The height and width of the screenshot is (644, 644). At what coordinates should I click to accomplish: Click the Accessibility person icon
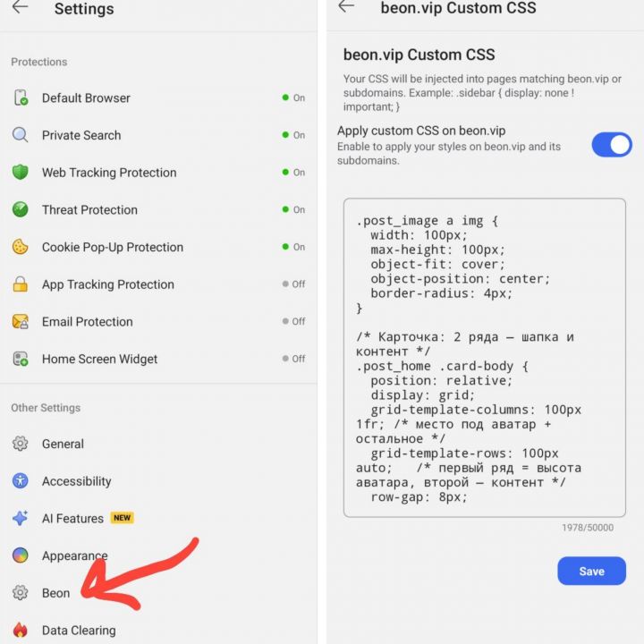(x=20, y=480)
